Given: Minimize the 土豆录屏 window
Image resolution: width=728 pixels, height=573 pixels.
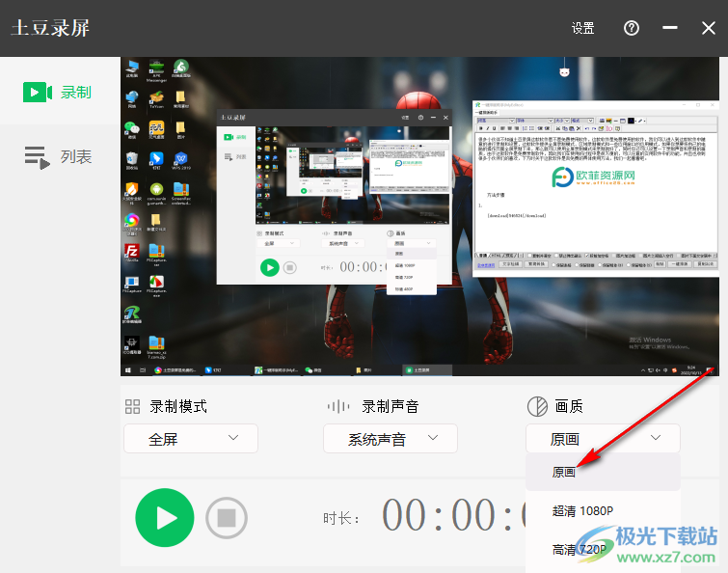Looking at the screenshot, I should click(x=669, y=28).
